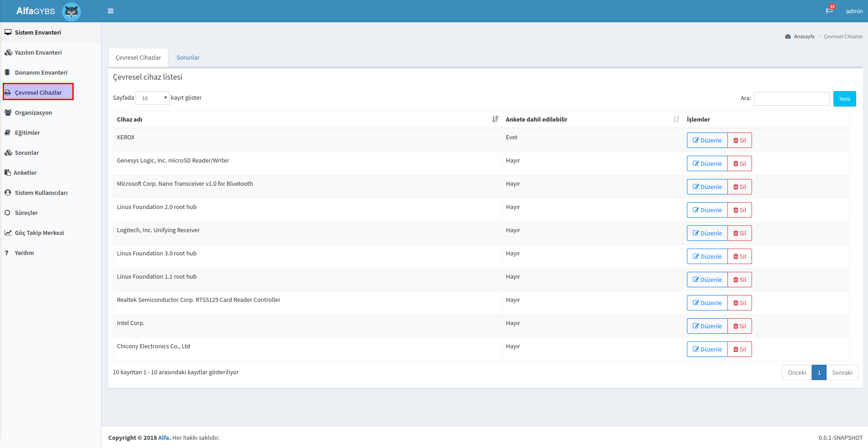The image size is (868, 448).
Task: Edit Microsoft Corp. Nano Transceiver row
Action: tap(707, 187)
